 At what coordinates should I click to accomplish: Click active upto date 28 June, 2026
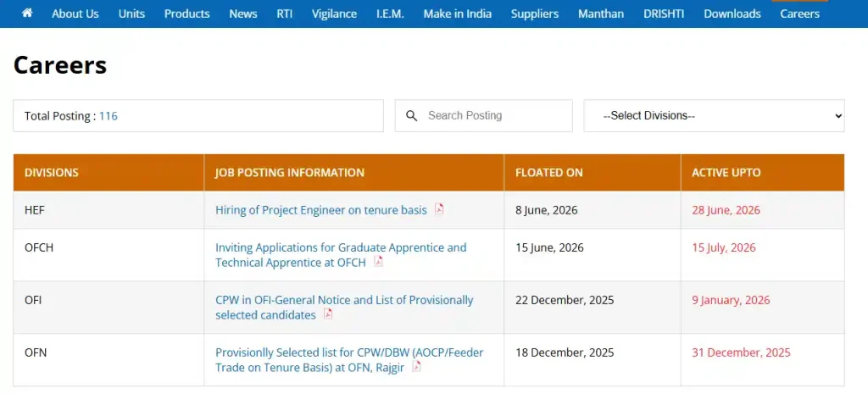tap(726, 210)
